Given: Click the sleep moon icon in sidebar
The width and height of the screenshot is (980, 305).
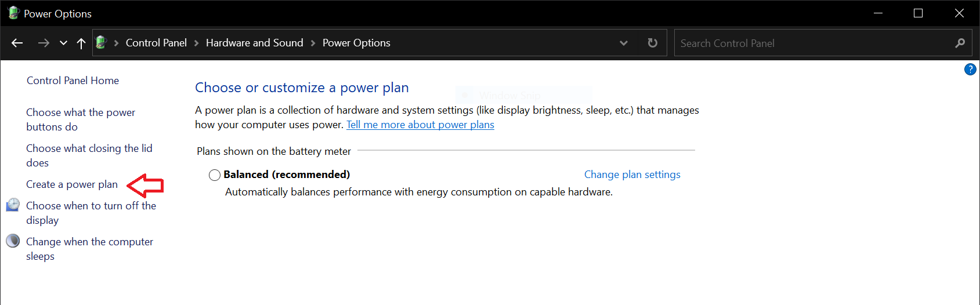Looking at the screenshot, I should pyautogui.click(x=13, y=241).
